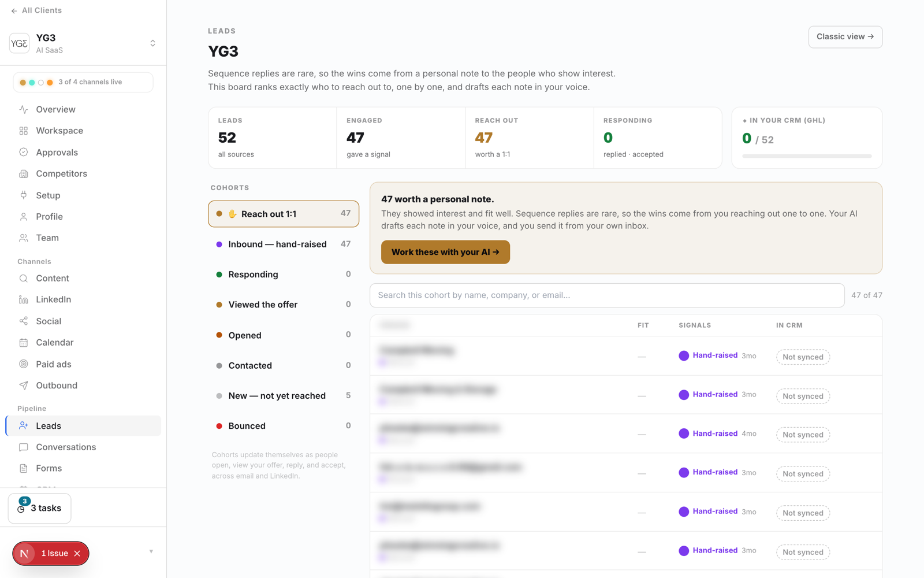Image resolution: width=924 pixels, height=578 pixels.
Task: Click the Competitors building icon
Action: pos(24,173)
